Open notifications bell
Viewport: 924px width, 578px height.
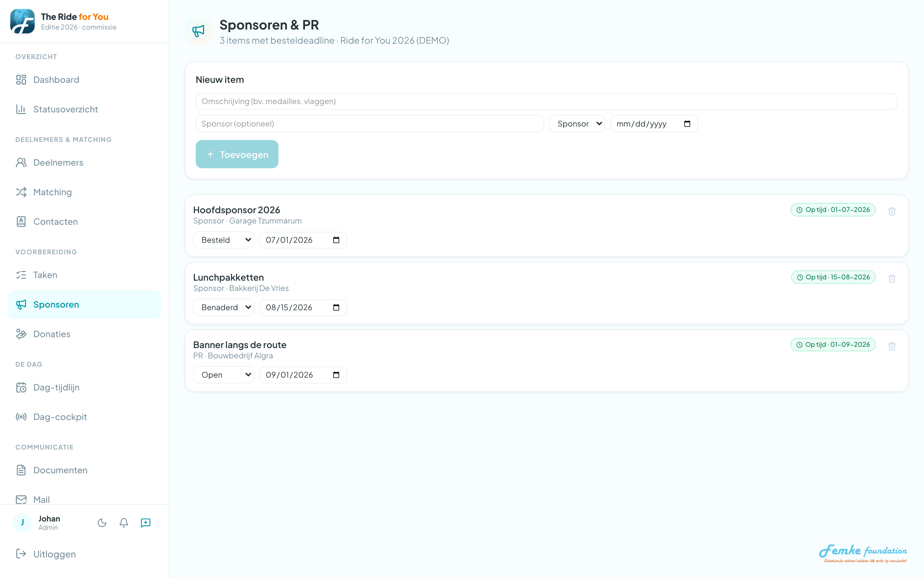coord(124,522)
